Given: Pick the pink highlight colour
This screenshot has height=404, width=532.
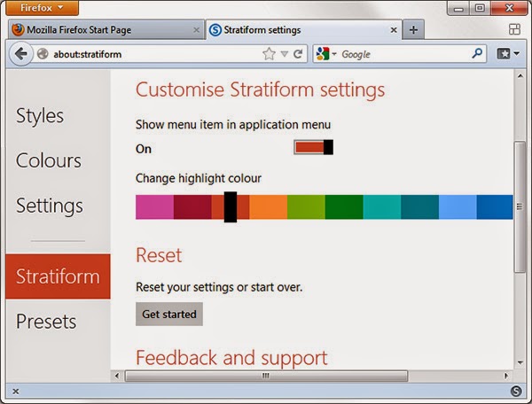Looking at the screenshot, I should [154, 206].
